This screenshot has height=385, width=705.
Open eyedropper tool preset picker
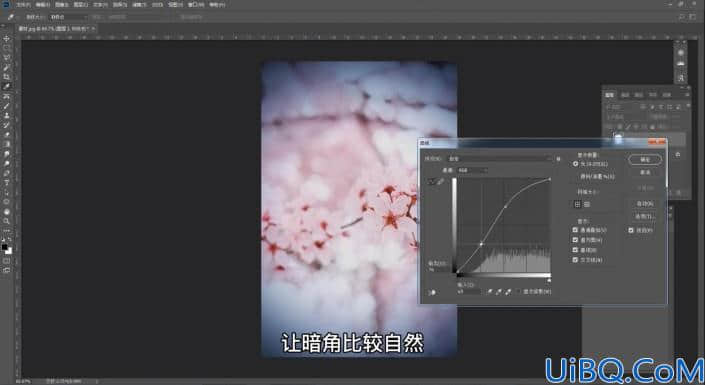click(x=12, y=17)
